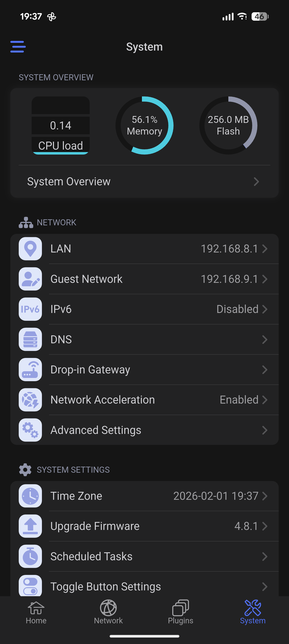Tap the CPU load tile

61,125
